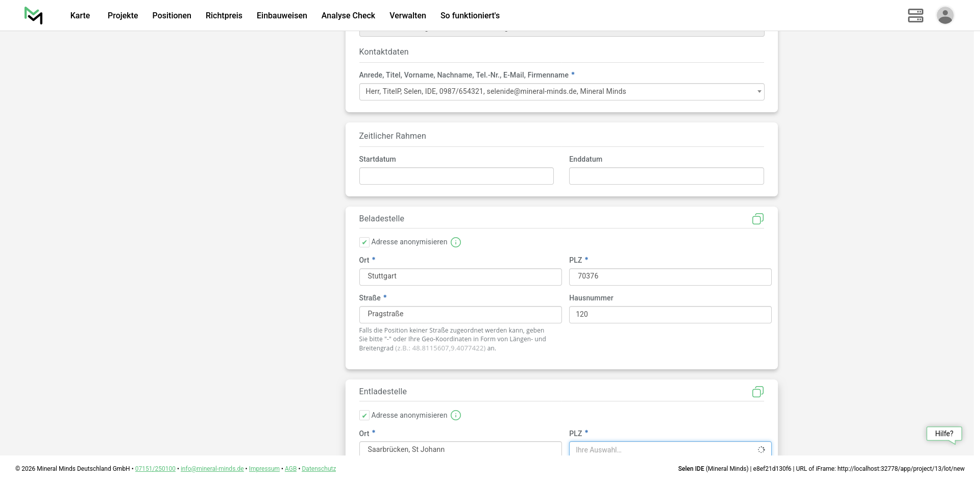Toggle Beladestelle Adresse anonymisieren checkbox
Image resolution: width=980 pixels, height=481 pixels.
point(364,242)
